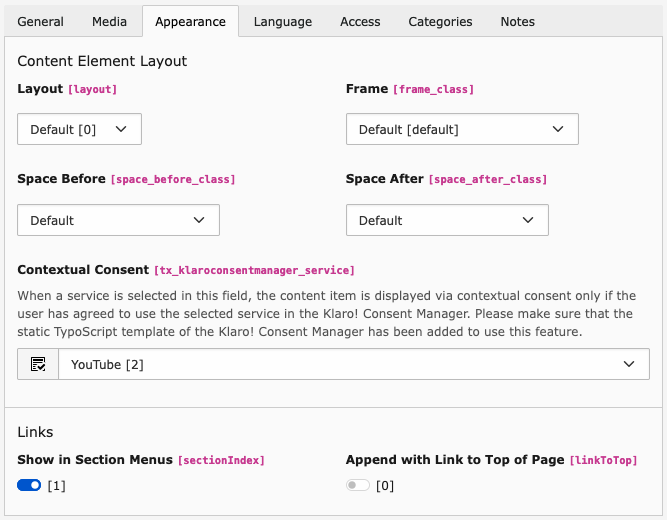Open the Space Before dropdown
The height and width of the screenshot is (520, 667).
click(118, 220)
